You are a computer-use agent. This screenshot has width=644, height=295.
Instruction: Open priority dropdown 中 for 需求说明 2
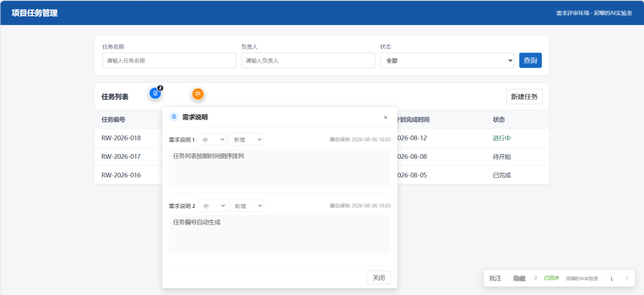pos(212,205)
